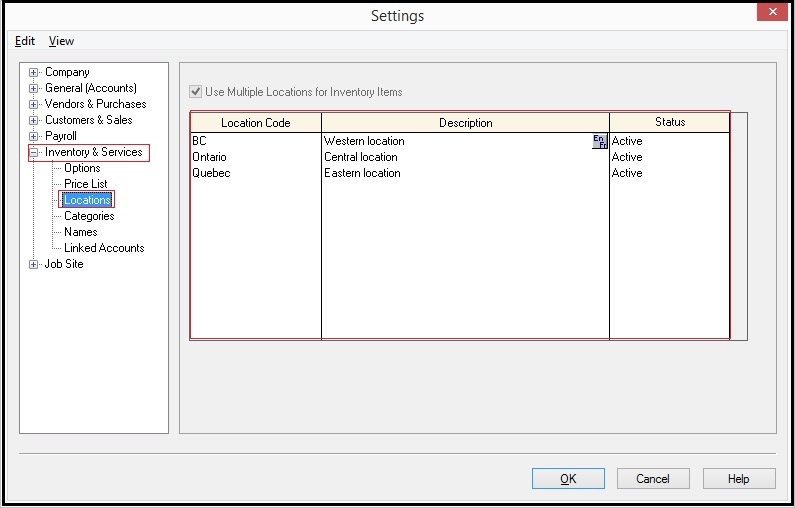Click the Cancel button
The width and height of the screenshot is (795, 508).
(x=652, y=479)
